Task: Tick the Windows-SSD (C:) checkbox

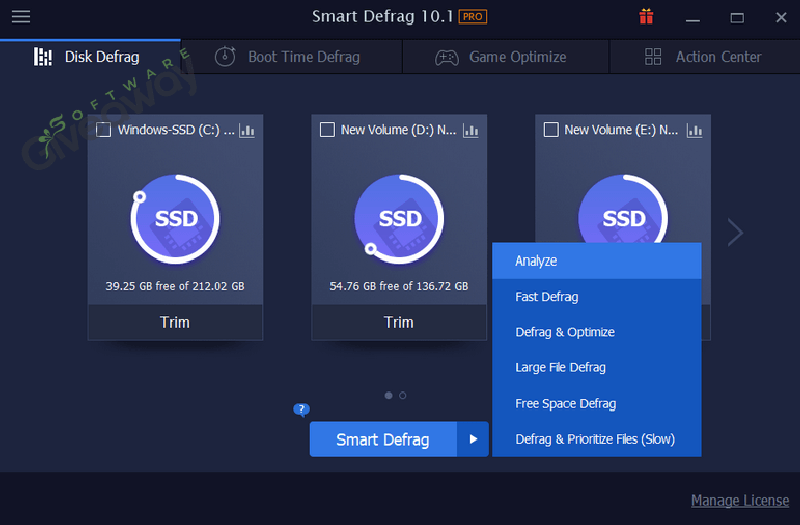Action: 104,130
